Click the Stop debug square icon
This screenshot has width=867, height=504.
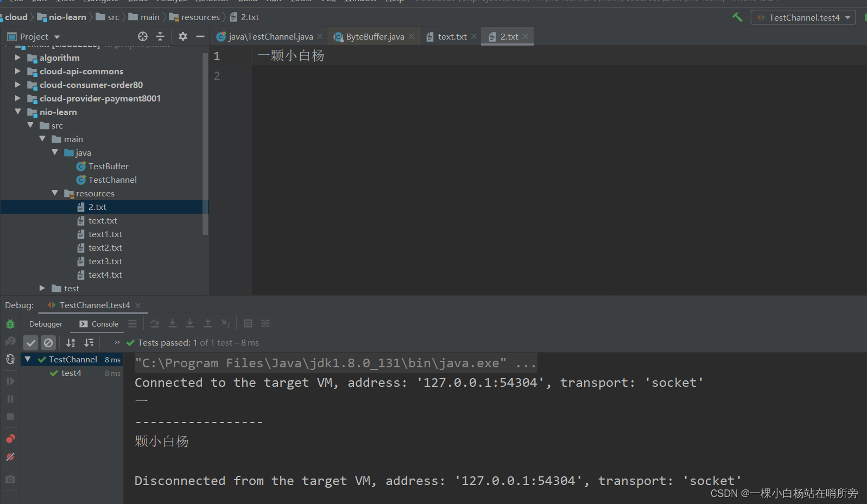click(10, 417)
